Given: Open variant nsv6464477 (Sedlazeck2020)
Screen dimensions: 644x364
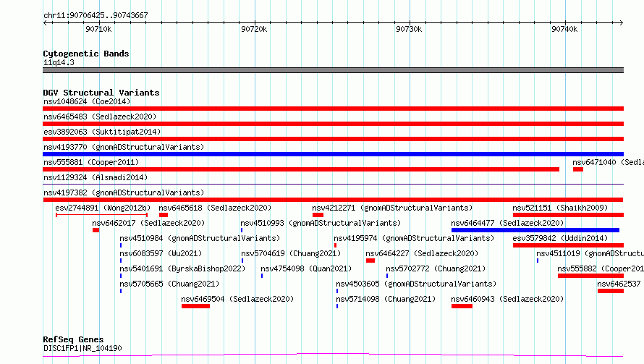Looking at the screenshot, I should (507, 223).
